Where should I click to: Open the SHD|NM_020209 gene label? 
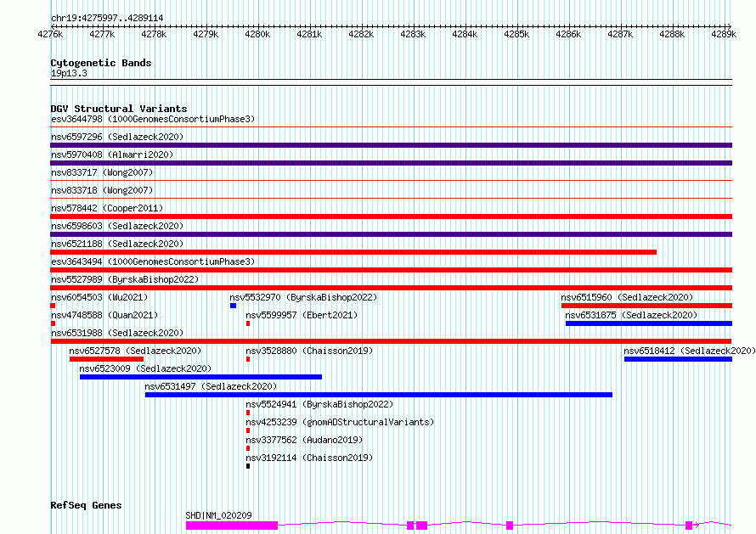click(x=219, y=515)
